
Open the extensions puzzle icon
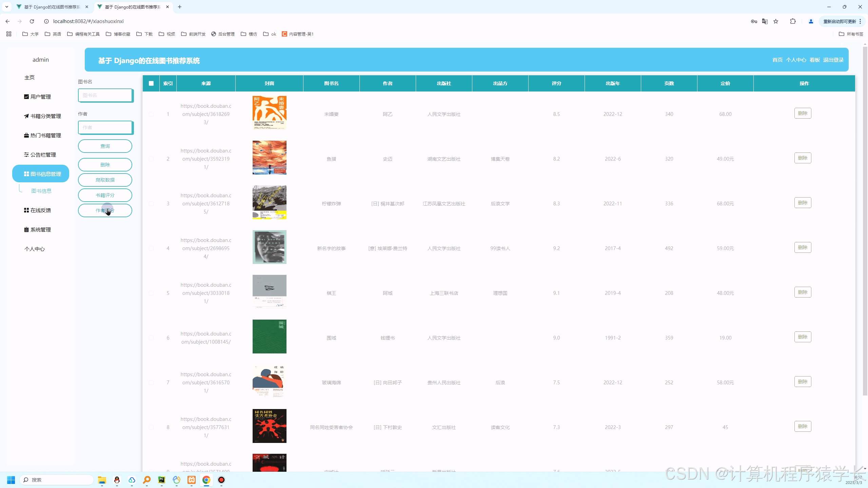pyautogui.click(x=793, y=21)
